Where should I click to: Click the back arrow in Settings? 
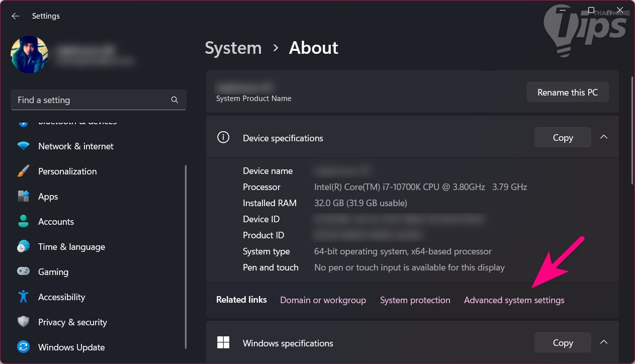click(x=16, y=16)
